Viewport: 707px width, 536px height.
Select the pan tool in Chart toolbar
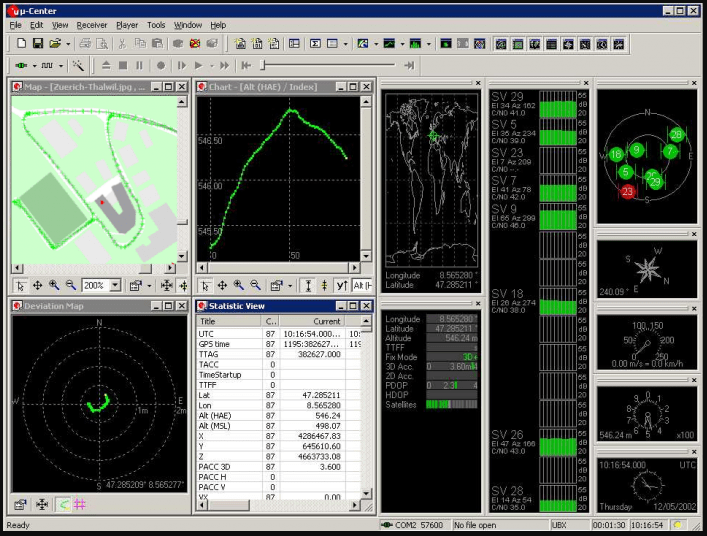coord(222,285)
